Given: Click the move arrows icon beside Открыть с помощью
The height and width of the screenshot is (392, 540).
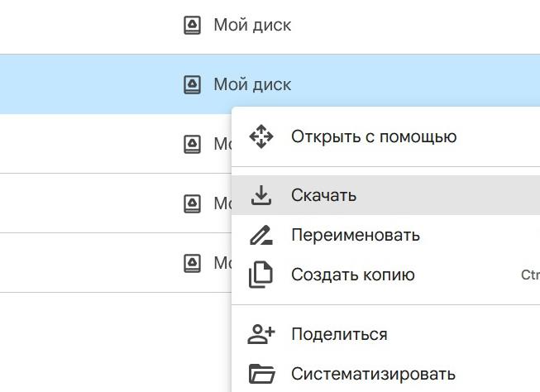Looking at the screenshot, I should pos(261,136).
